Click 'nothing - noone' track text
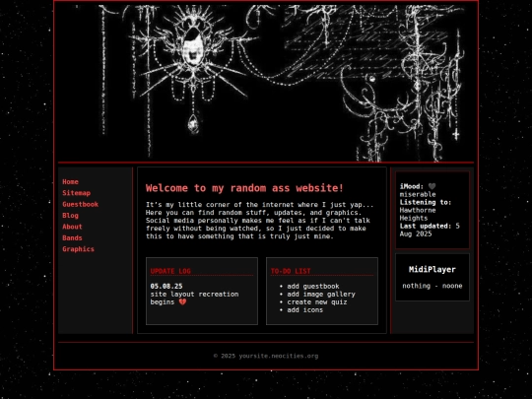The width and height of the screenshot is (532, 399). click(432, 286)
